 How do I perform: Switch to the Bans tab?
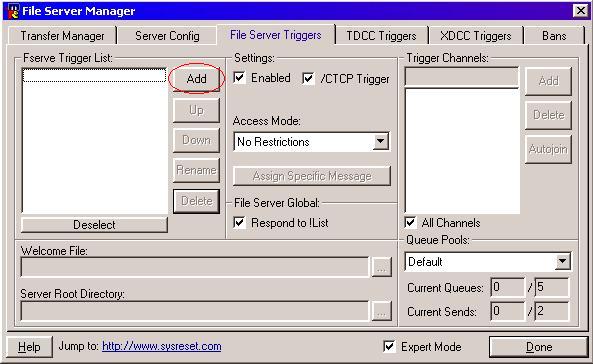(554, 36)
